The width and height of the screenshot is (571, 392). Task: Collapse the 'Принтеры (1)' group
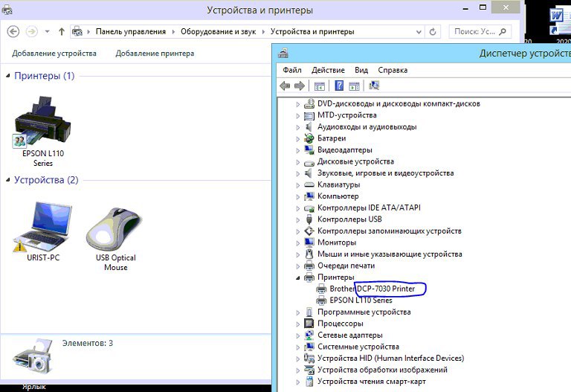(8, 76)
